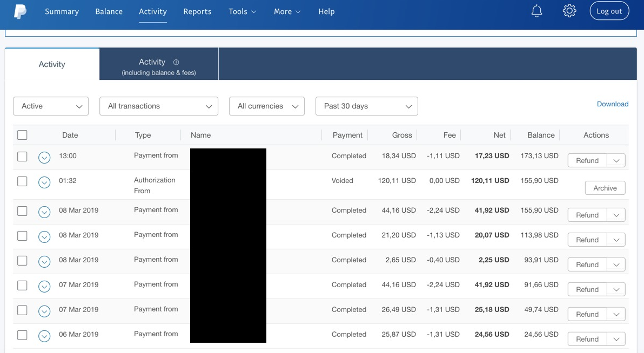Archive the voided 01:32 authorization
This screenshot has height=353, width=644.
point(605,188)
